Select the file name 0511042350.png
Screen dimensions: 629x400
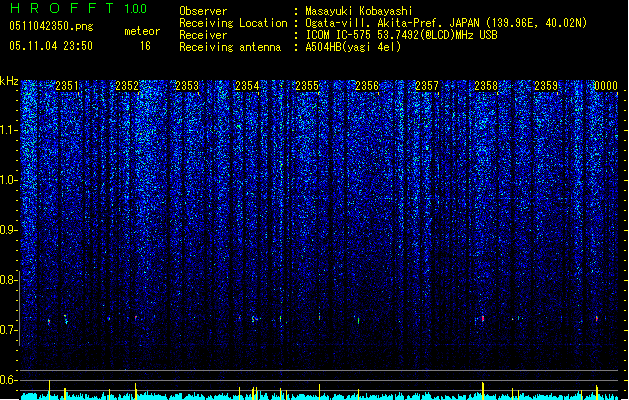click(51, 26)
